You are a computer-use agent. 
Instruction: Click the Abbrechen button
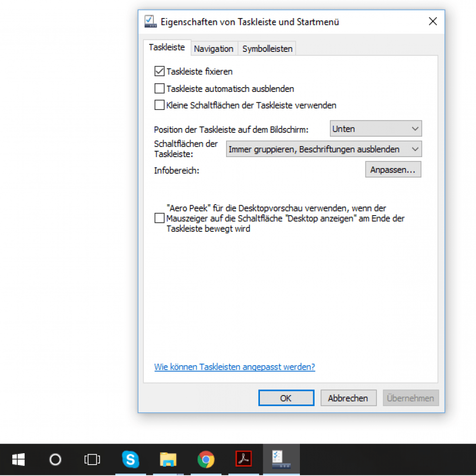point(348,397)
